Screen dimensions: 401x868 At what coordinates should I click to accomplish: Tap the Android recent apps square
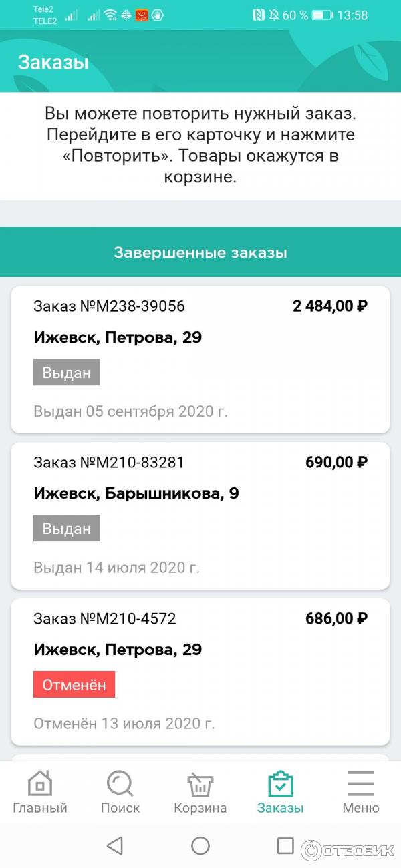285,846
